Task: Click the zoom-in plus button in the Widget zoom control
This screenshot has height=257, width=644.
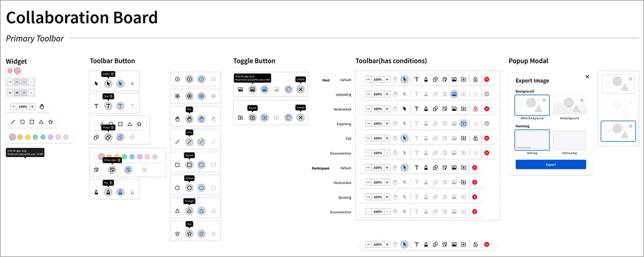Action: 32,107
